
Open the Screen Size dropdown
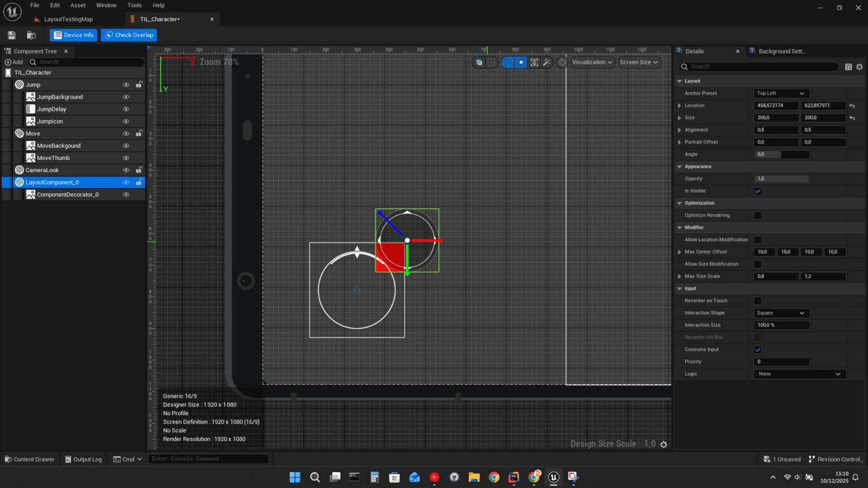[639, 62]
